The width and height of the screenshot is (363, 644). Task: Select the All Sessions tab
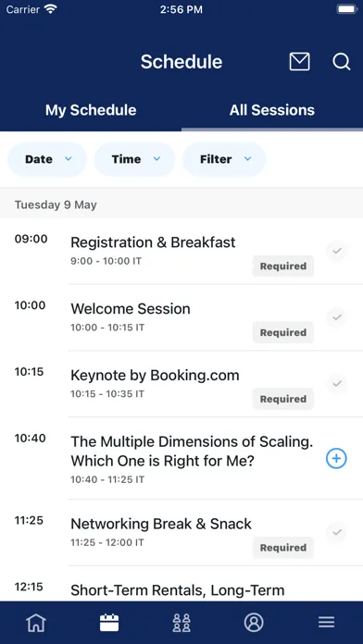272,110
